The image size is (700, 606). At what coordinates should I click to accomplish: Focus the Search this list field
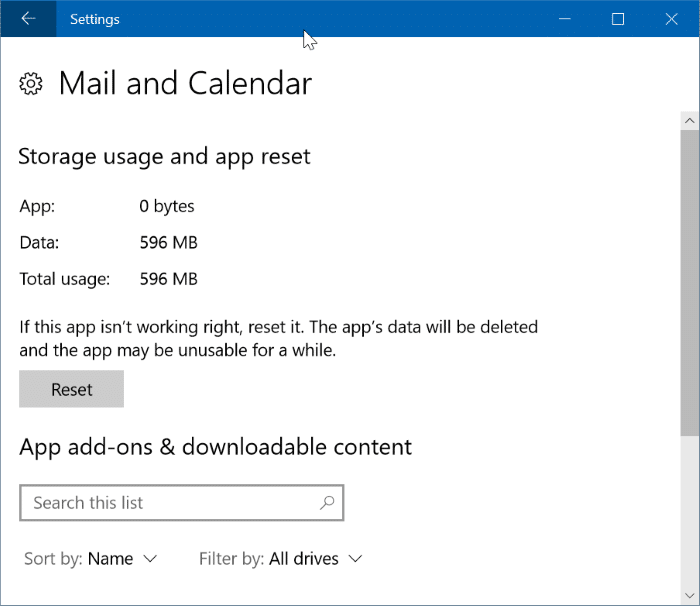tap(182, 503)
